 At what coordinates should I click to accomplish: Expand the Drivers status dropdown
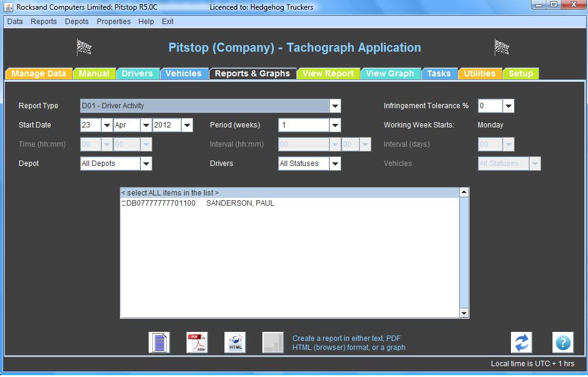pyautogui.click(x=335, y=164)
